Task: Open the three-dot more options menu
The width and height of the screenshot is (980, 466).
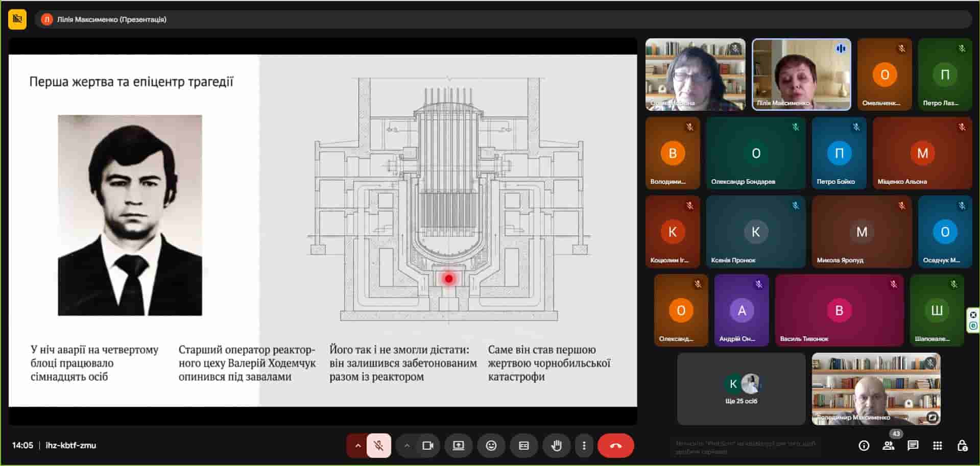Action: [x=584, y=446]
